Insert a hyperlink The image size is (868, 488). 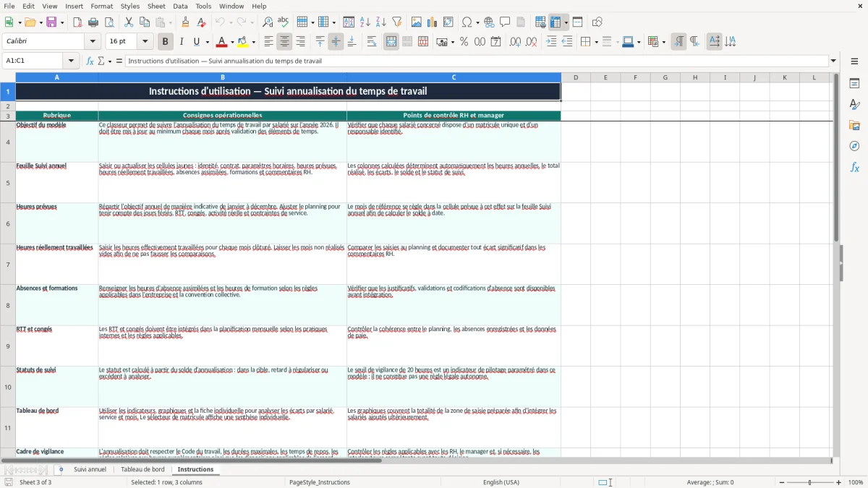click(x=490, y=22)
